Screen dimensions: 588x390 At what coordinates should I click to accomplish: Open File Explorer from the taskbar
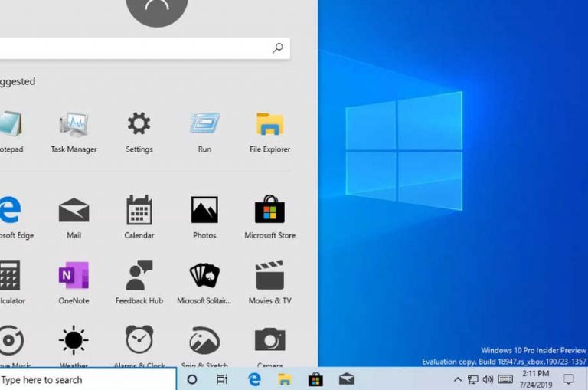(x=285, y=379)
